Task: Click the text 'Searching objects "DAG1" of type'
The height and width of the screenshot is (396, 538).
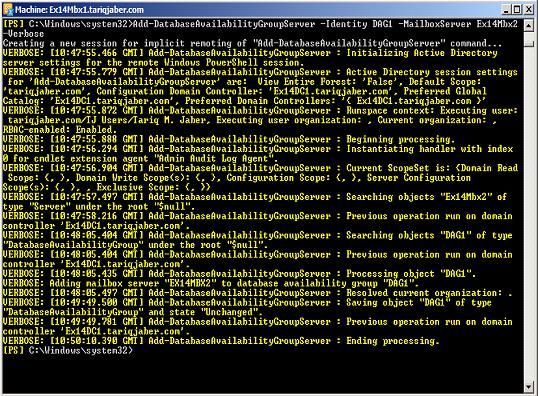Action: pyautogui.click(x=429, y=235)
